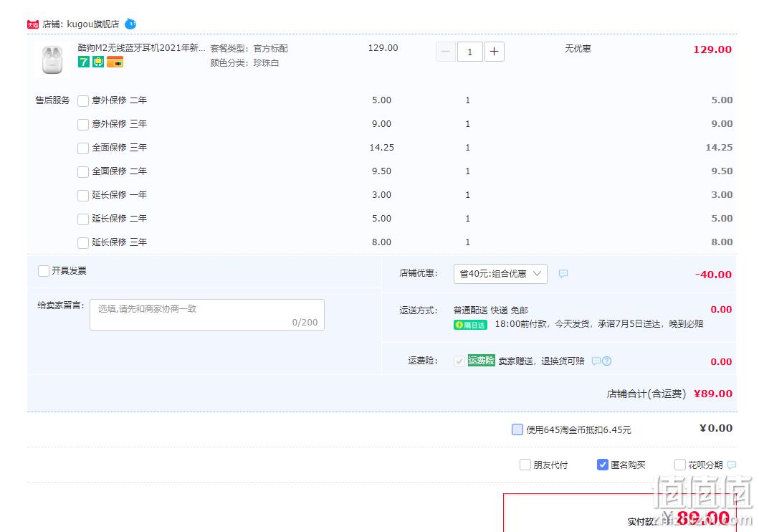Click the question mark help icon for 运费险
Viewport: 759px width, 532px height.
[606, 361]
